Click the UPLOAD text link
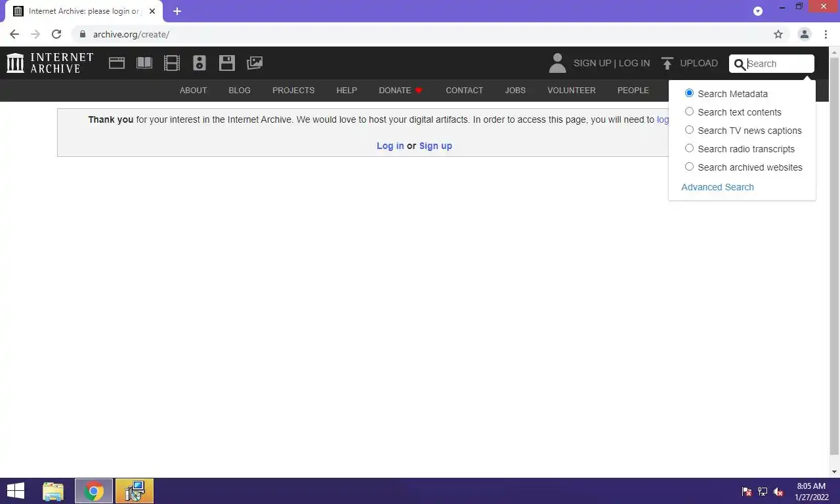Viewport: 840px width, 504px height. (699, 64)
